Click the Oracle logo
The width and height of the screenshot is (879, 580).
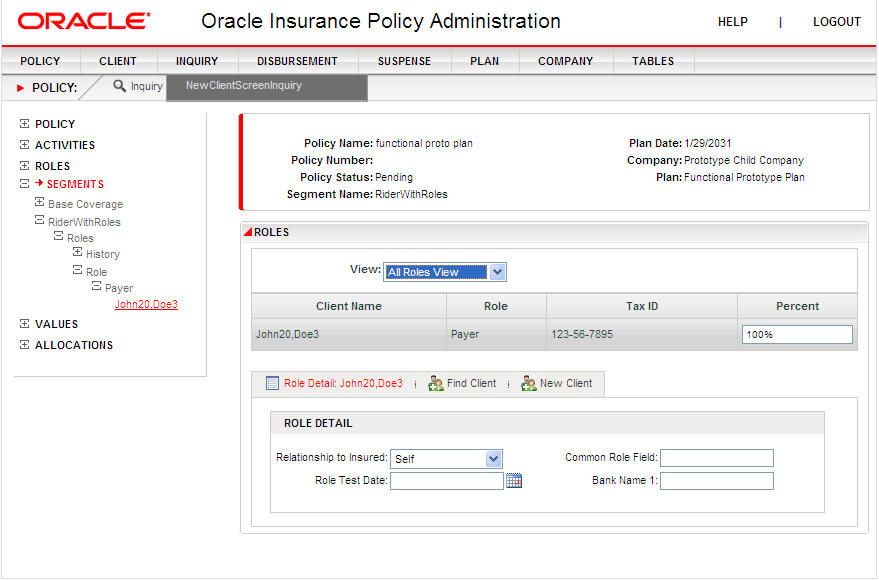pyautogui.click(x=84, y=21)
